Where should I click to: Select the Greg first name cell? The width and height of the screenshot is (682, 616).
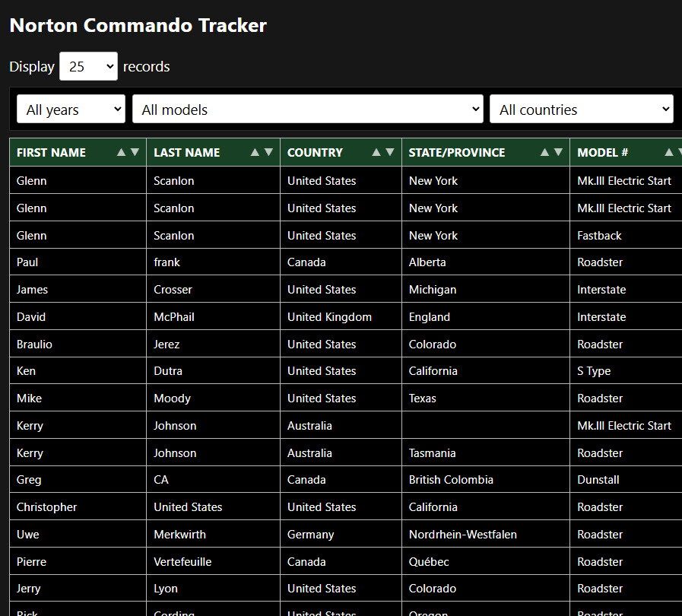[78, 480]
